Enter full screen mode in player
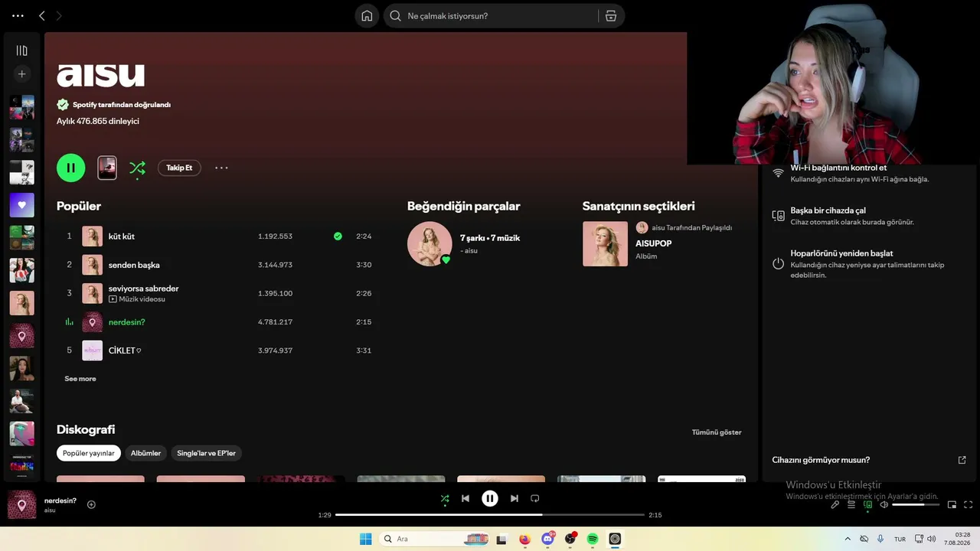 point(969,505)
